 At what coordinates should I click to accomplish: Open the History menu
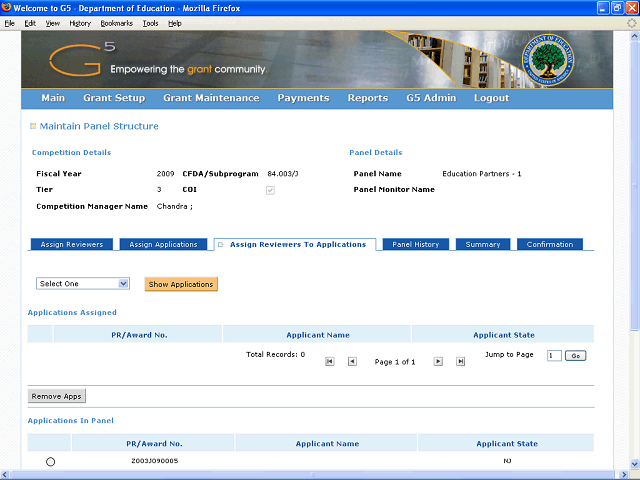(80, 23)
